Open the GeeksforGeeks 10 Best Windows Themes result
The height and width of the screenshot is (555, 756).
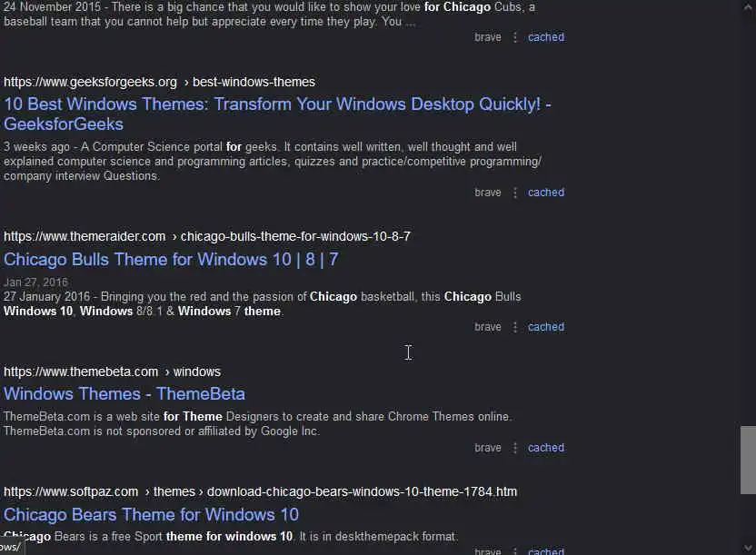click(x=277, y=114)
